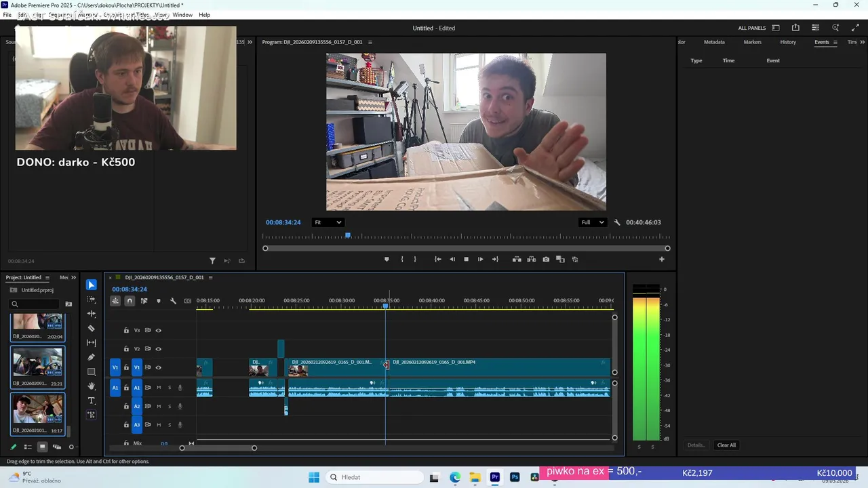Click the 00:08:34:24 timeline timecode
Screen dimensions: 868x488
130,289
